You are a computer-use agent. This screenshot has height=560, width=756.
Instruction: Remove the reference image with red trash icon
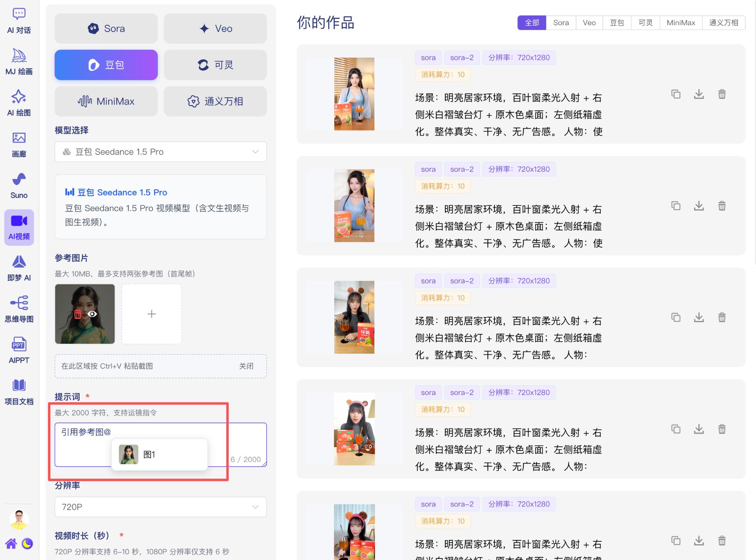pyautogui.click(x=78, y=314)
